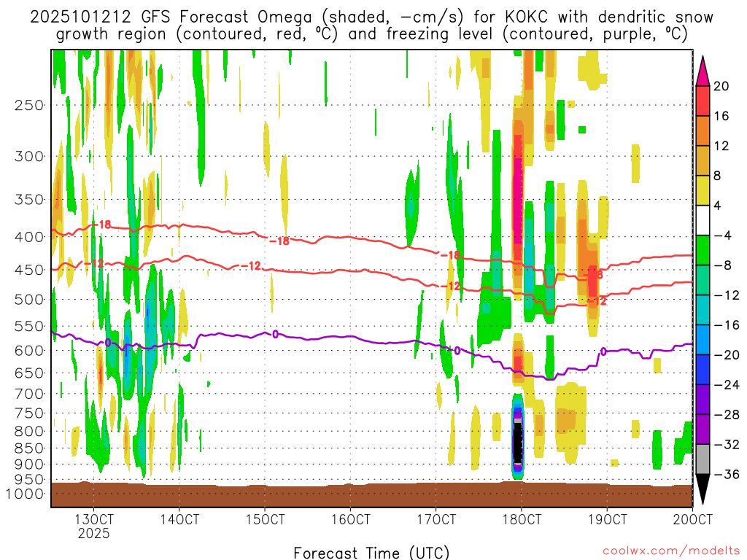Click the -12 contour label near 130CT
The height and width of the screenshot is (560, 747).
[x=94, y=262]
